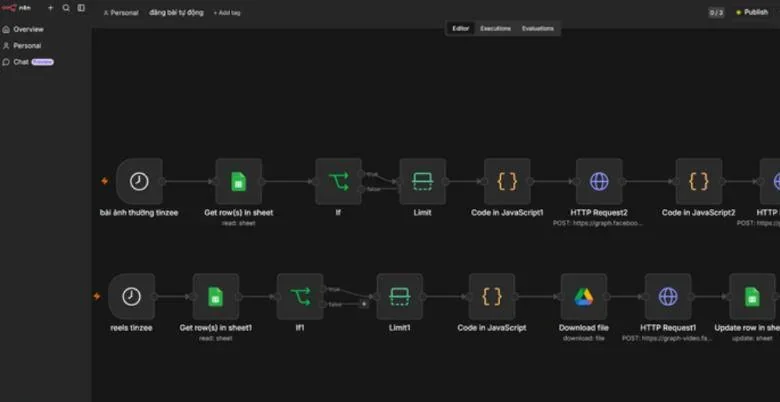Select the "reels tinzee" schedule trigger node

point(131,297)
